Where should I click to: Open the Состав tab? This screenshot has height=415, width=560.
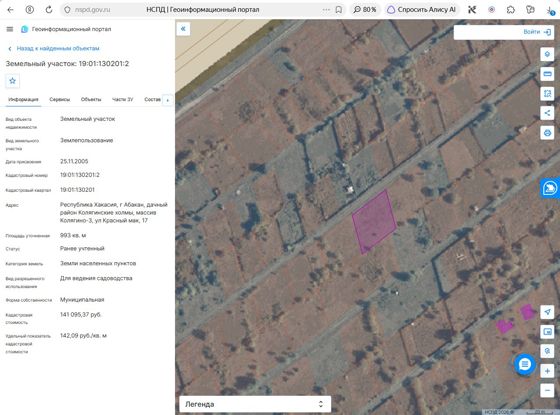(152, 99)
